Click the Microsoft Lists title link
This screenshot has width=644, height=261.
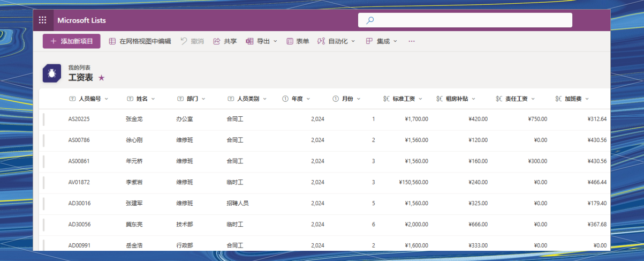81,20
